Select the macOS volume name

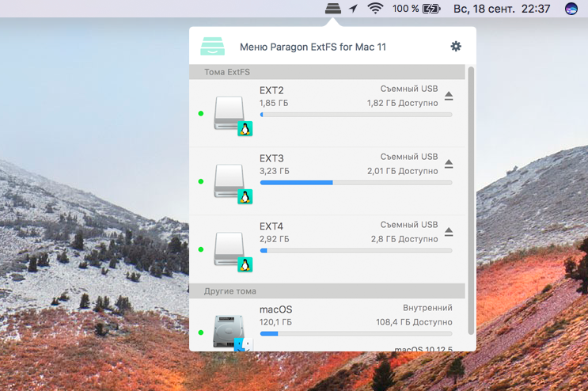(275, 309)
